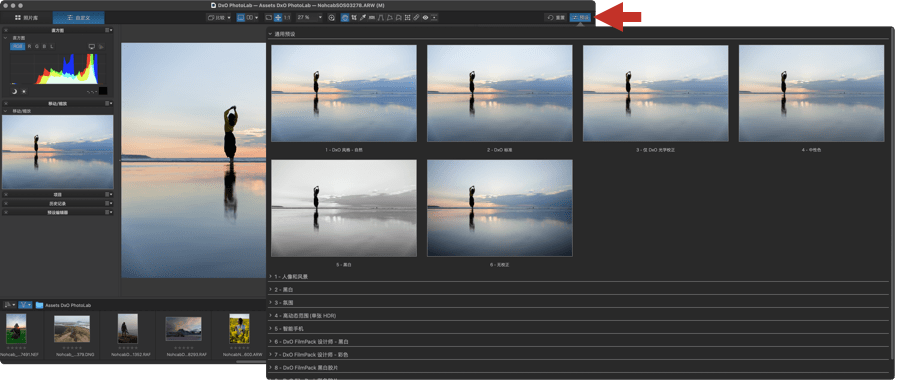Toggle shadow clipping moon icon
This screenshot has width=900, height=385.
pos(14,92)
